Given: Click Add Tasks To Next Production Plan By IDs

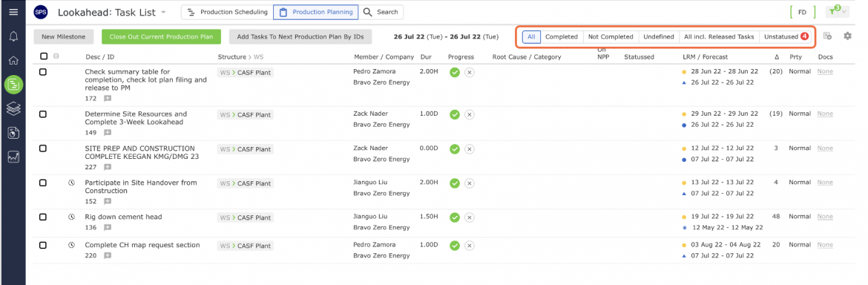Looking at the screenshot, I should tap(300, 36).
